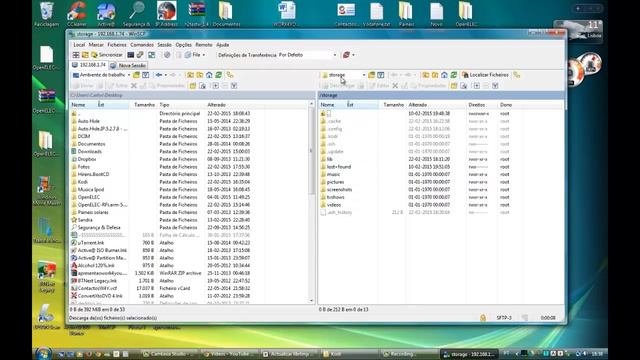
Task: Open the Opções menu
Action: tap(184, 44)
